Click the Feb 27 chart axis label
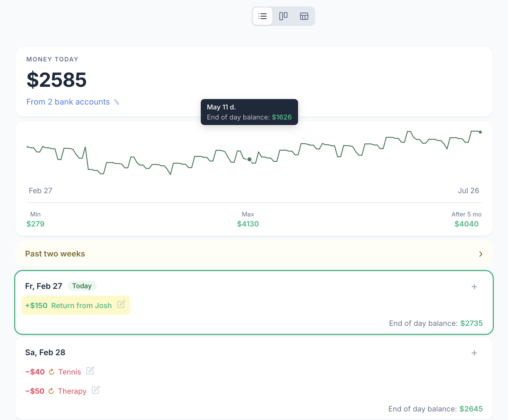This screenshot has width=508, height=420. [x=40, y=191]
